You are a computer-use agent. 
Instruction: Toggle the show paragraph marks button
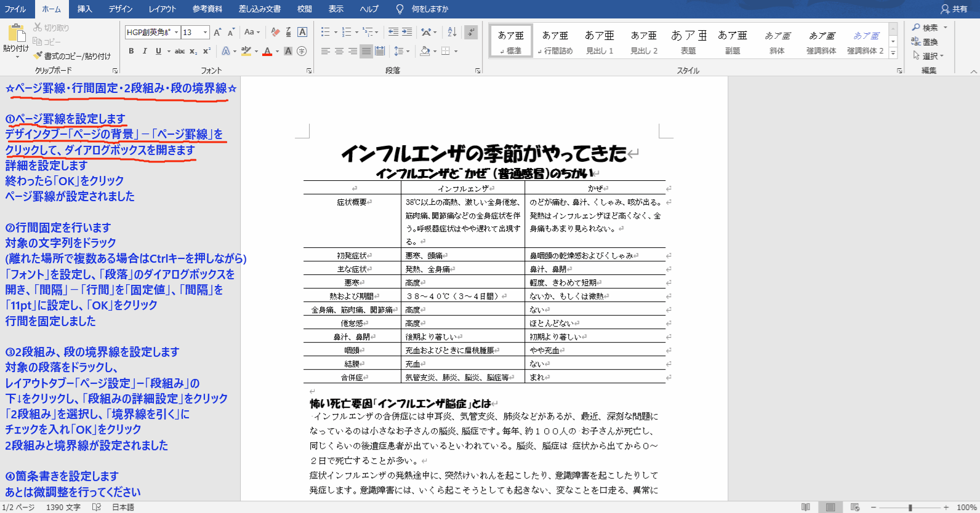coord(471,32)
